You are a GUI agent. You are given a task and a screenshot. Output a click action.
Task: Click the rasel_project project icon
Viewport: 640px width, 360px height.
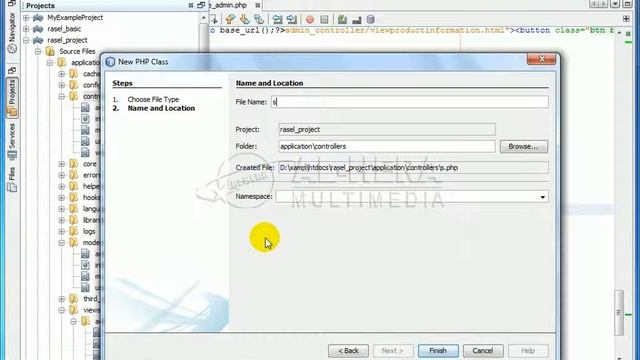(x=38, y=40)
